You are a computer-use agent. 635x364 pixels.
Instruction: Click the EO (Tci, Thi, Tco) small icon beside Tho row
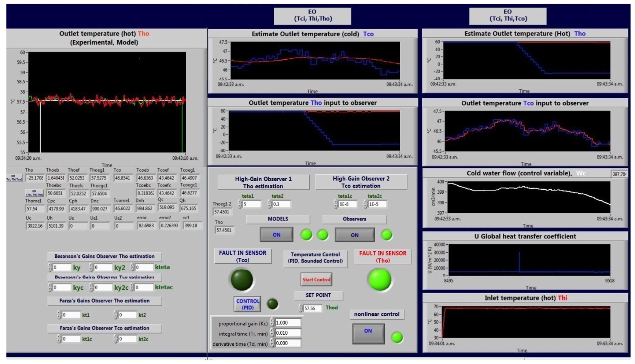coord(14,178)
